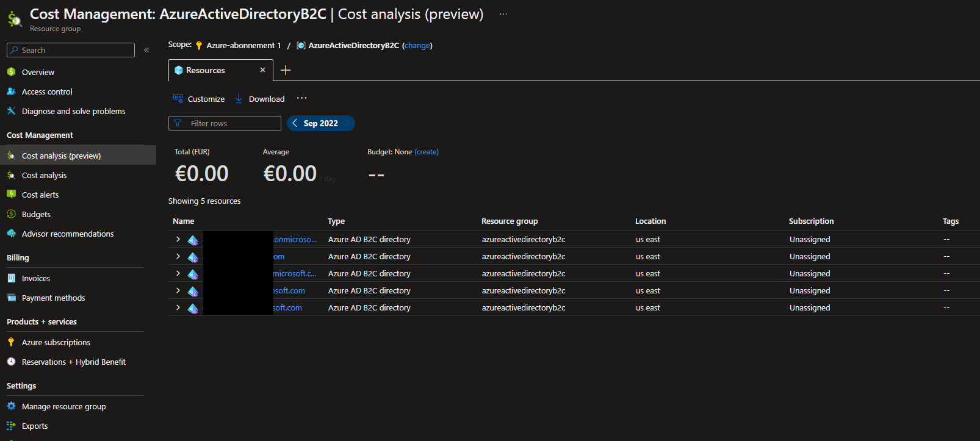This screenshot has height=441, width=980.
Task: Click the Payment methods card icon
Action: (x=11, y=298)
